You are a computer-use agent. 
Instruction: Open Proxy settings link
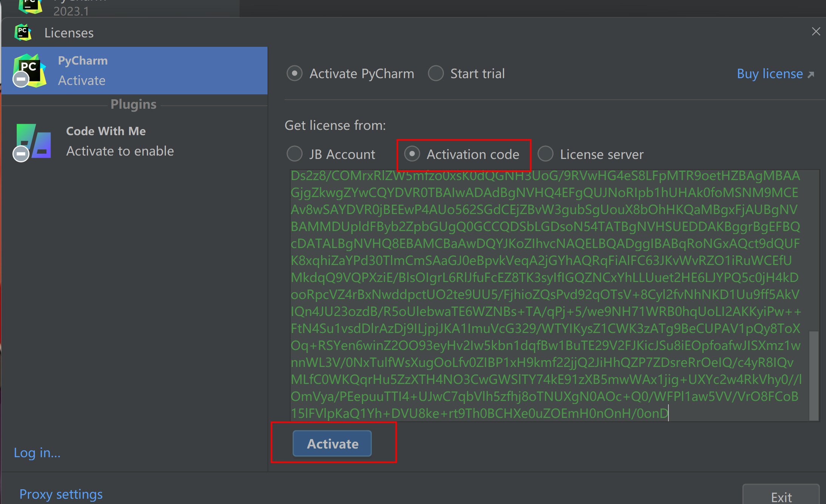61,494
